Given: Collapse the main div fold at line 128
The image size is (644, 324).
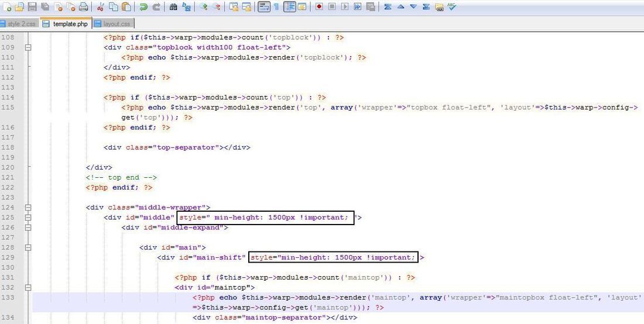Looking at the screenshot, I should [x=28, y=248].
